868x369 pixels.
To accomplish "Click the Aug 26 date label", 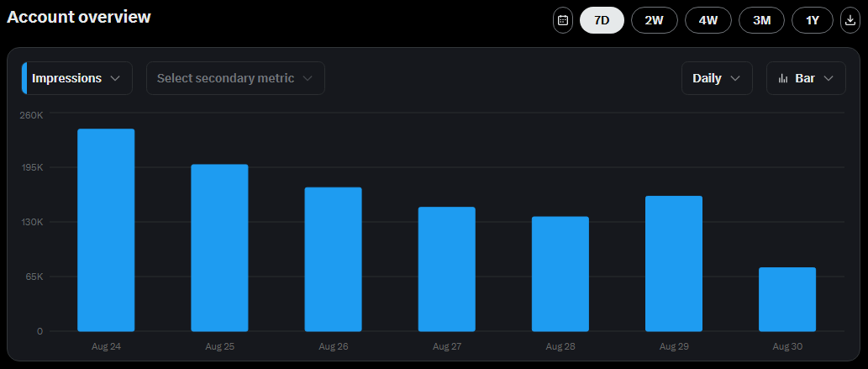I will click(334, 347).
